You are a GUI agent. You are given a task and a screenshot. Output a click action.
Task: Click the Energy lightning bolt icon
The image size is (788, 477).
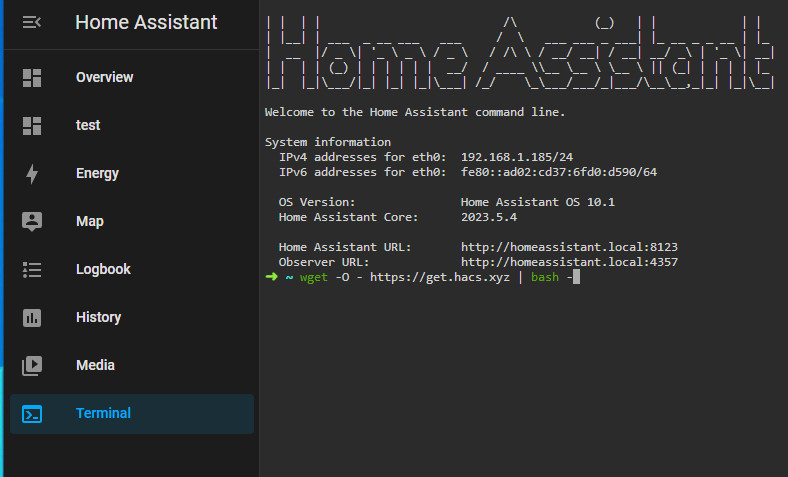tap(32, 174)
